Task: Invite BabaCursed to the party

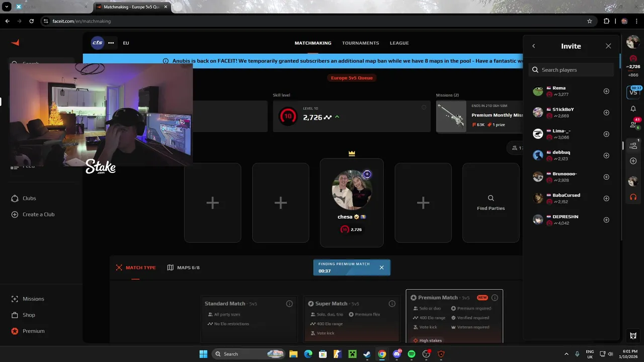Action: (606, 198)
